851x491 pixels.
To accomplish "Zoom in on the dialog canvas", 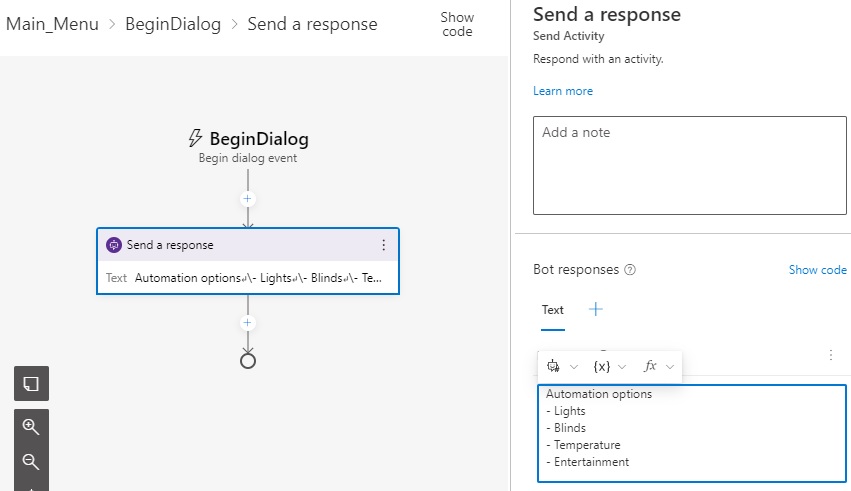I will (31, 426).
